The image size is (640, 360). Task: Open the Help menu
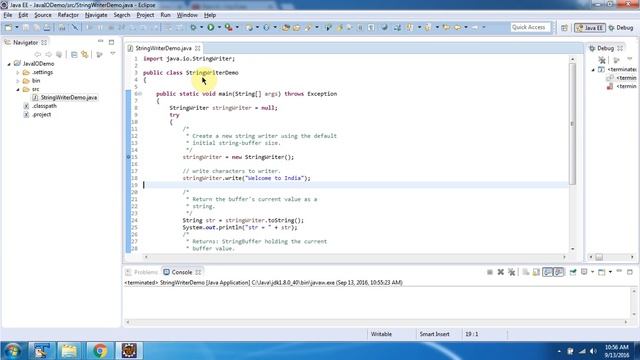(210, 15)
